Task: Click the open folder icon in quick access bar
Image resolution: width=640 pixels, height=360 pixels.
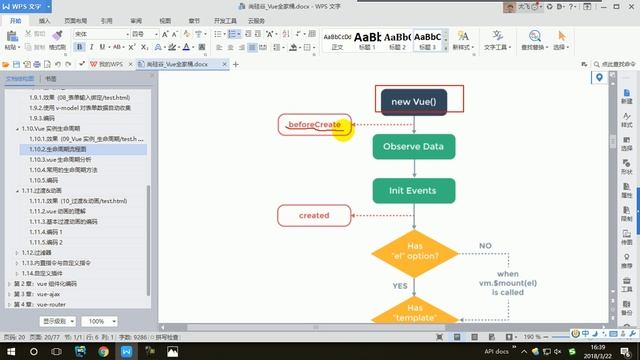Action: pyautogui.click(x=6, y=64)
